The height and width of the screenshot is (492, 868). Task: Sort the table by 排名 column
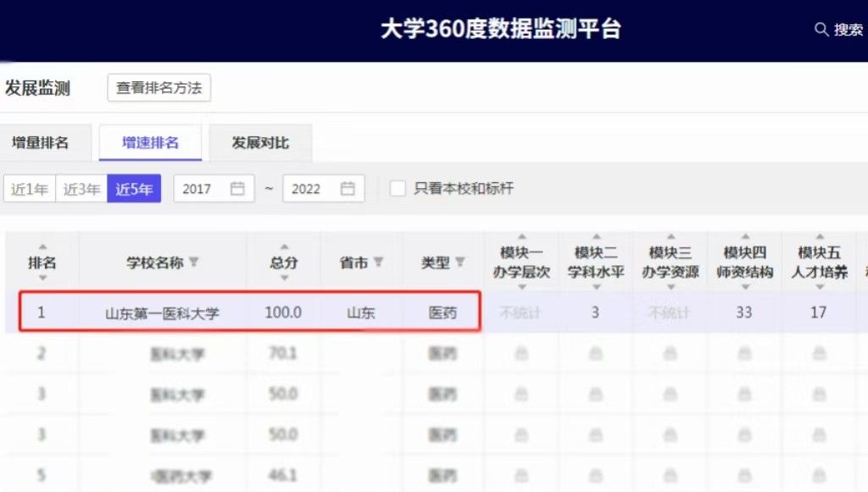point(42,263)
